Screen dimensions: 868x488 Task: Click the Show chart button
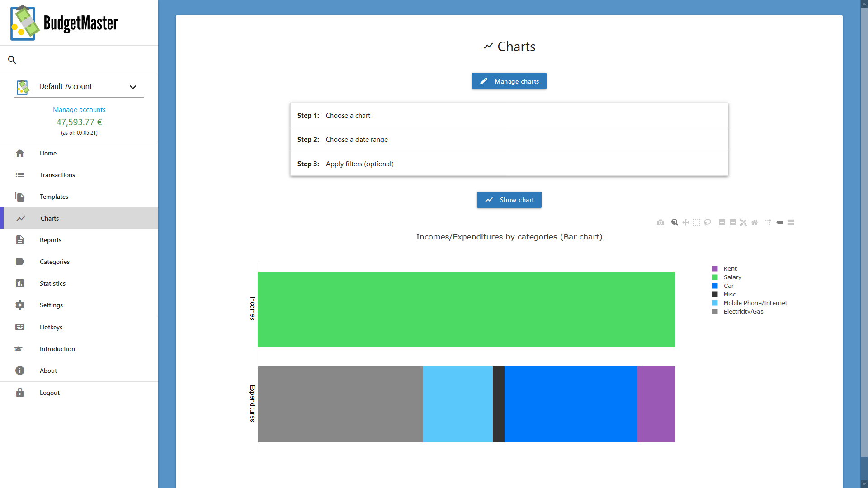point(509,200)
